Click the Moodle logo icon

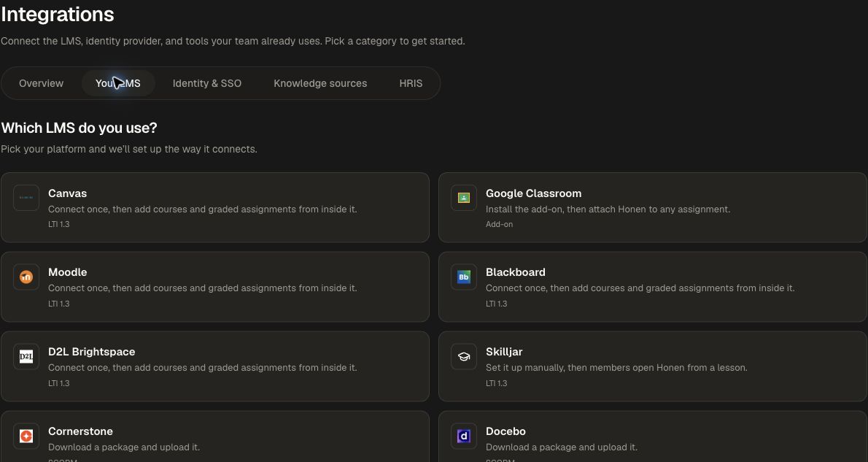pos(26,277)
